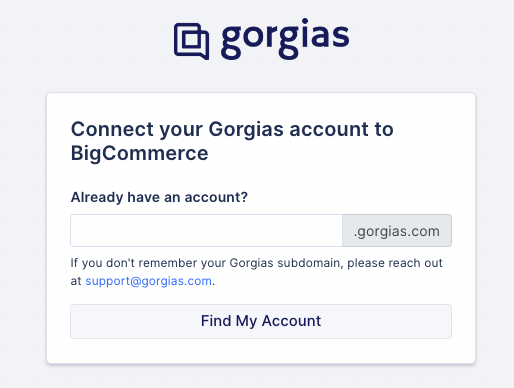Click the 'subdomain,' word in the helper text
The image size is (514, 388).
pos(310,263)
